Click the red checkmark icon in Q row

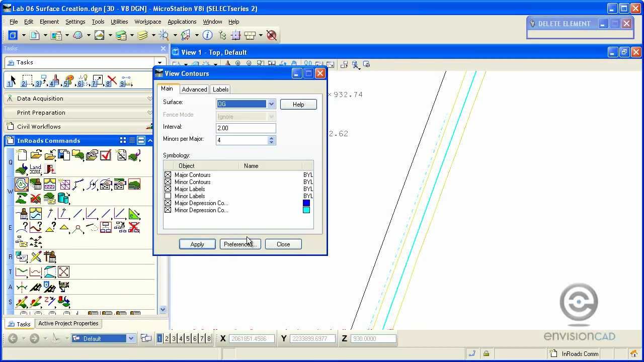106,155
